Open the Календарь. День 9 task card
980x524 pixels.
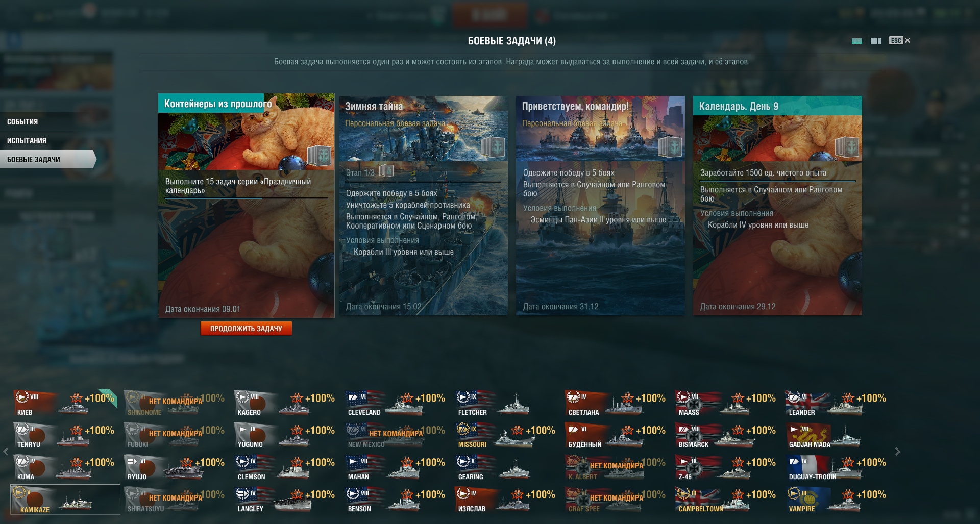(777, 206)
